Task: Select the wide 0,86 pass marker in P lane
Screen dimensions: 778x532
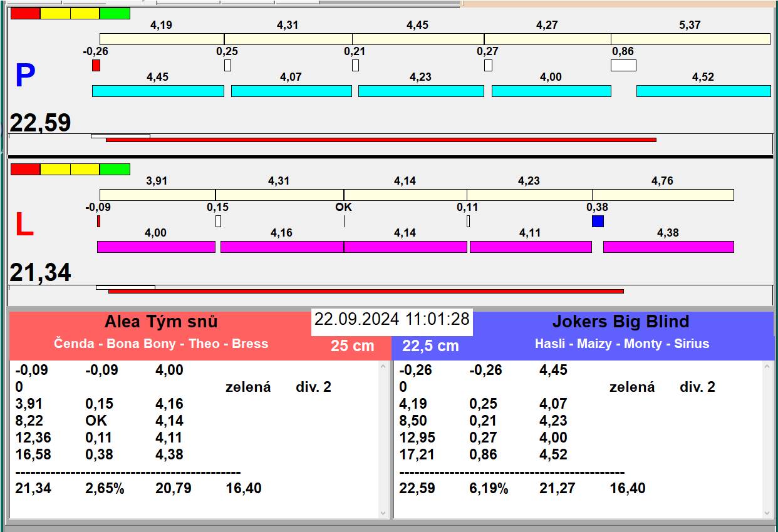Action: pyautogui.click(x=623, y=65)
